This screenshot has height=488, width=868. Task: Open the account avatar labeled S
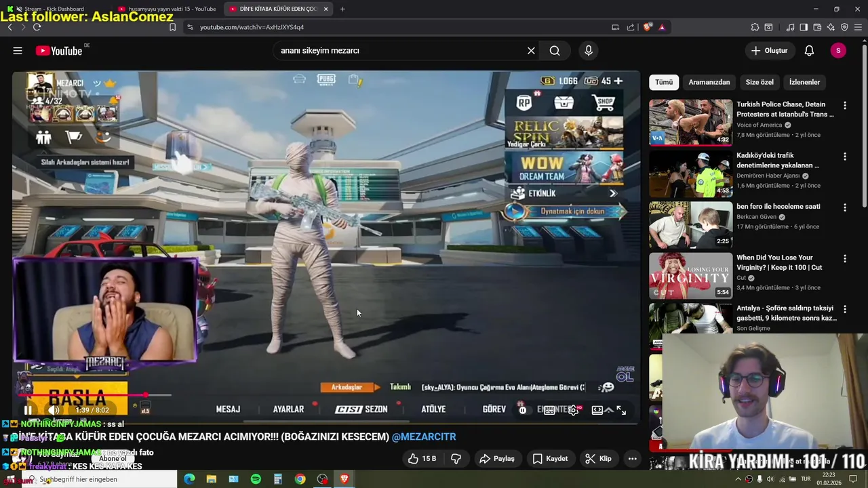(838, 51)
